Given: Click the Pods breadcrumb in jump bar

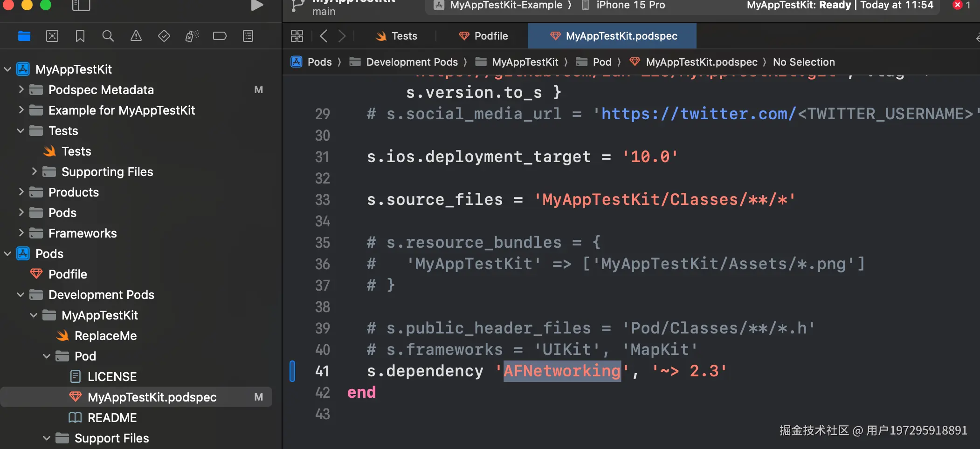Looking at the screenshot, I should coord(311,62).
